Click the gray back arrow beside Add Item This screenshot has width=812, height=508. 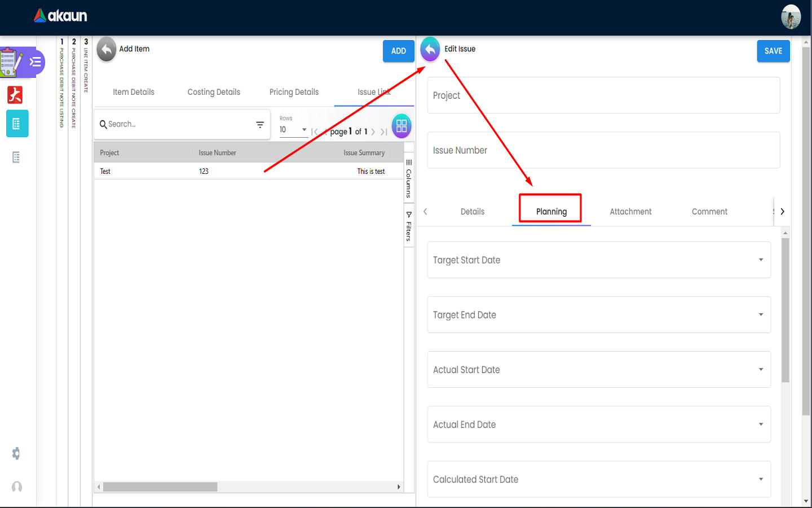pos(106,50)
